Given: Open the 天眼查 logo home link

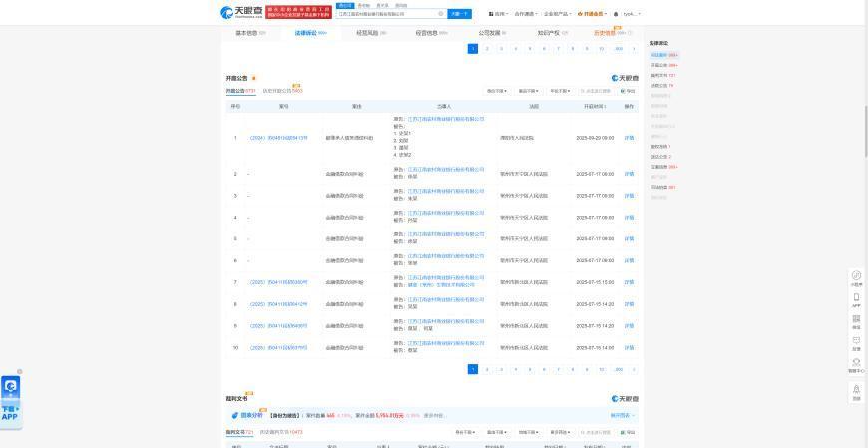Looking at the screenshot, I should pyautogui.click(x=241, y=12).
